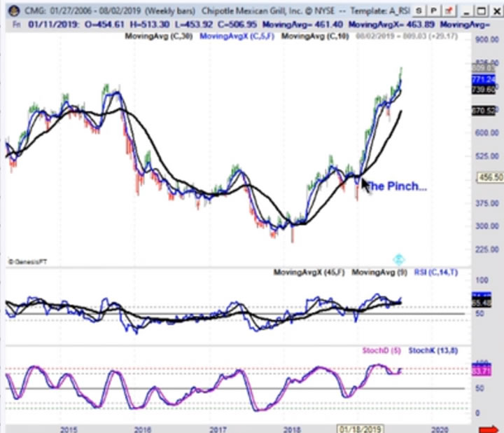
Task: Select the blue MovingAvgX (C,5,F) label
Action: 237,35
